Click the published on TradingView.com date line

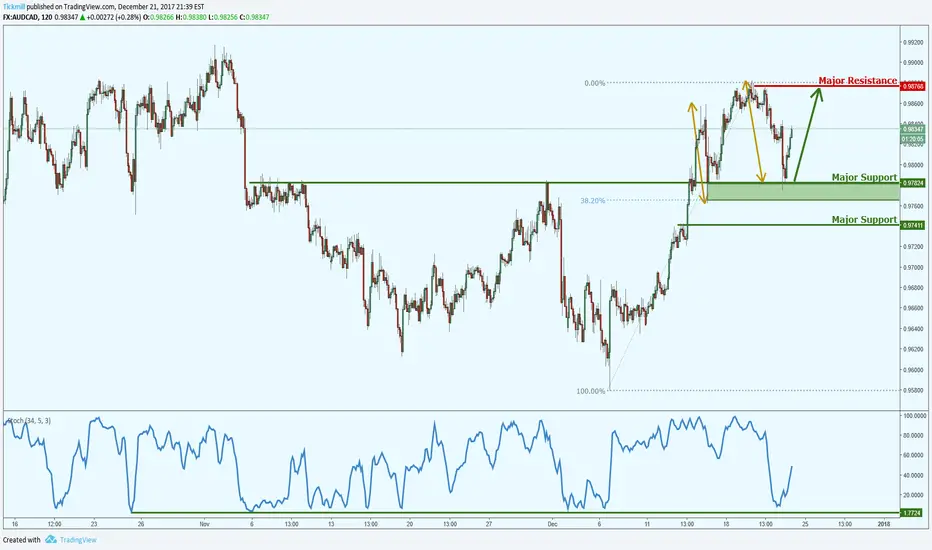[115, 7]
